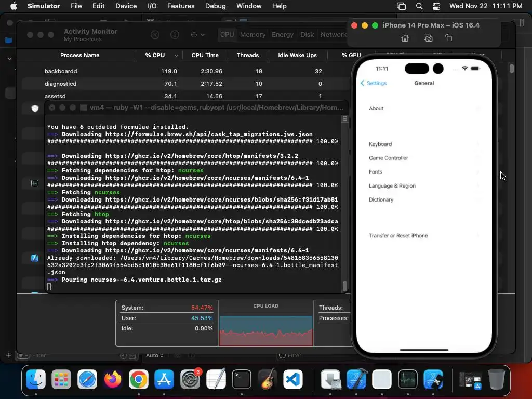The image size is (532, 399).
Task: Open the I/O menu
Action: [x=152, y=6]
